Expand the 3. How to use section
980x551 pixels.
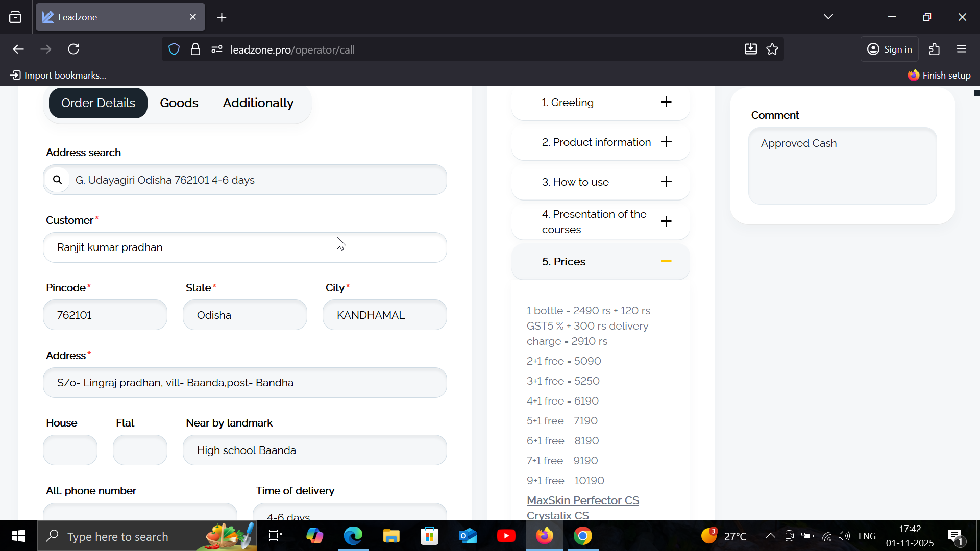(666, 182)
